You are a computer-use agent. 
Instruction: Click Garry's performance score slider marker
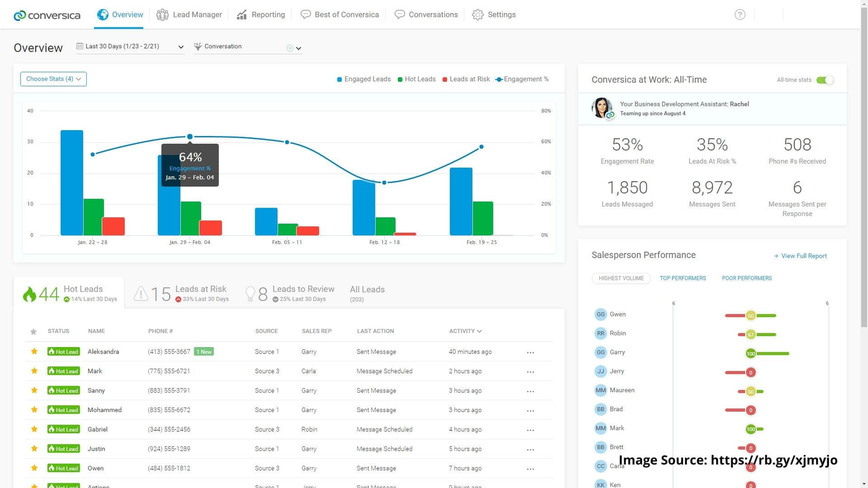751,354
